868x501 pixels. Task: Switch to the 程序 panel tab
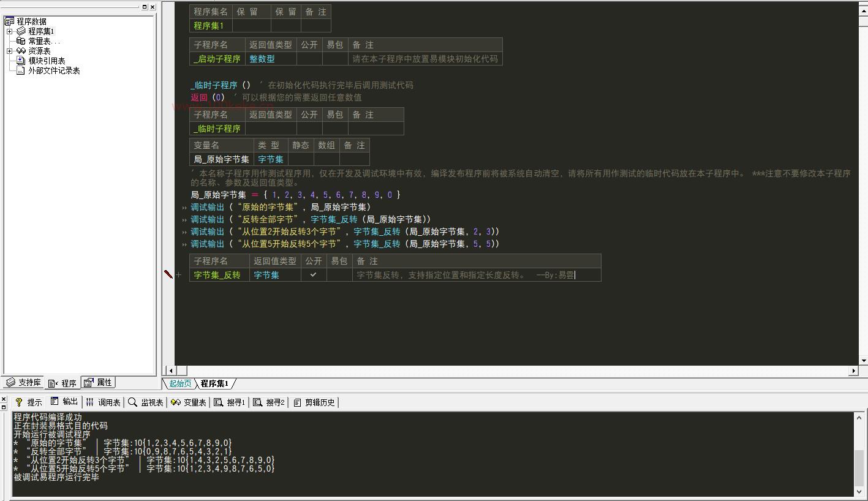[62, 383]
